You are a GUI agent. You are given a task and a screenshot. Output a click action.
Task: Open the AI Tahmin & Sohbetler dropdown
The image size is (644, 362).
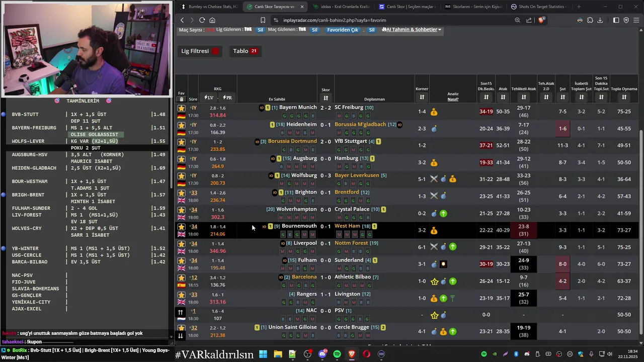[412, 30]
